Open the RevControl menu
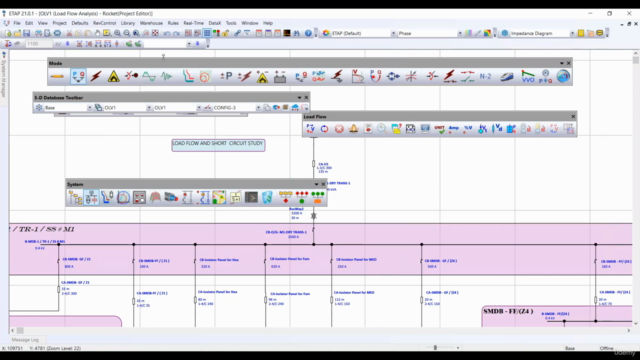Screen dimensions: 640x360 click(x=104, y=23)
